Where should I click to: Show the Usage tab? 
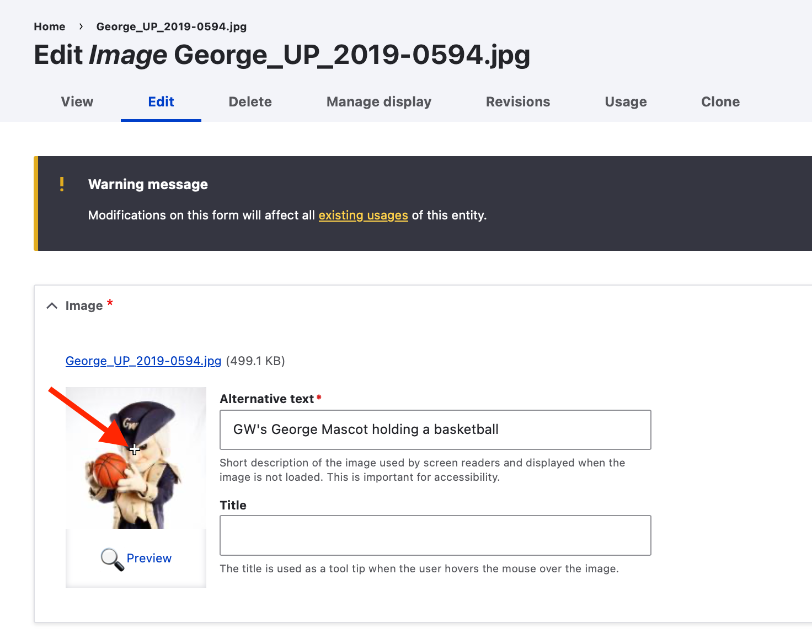(x=626, y=102)
